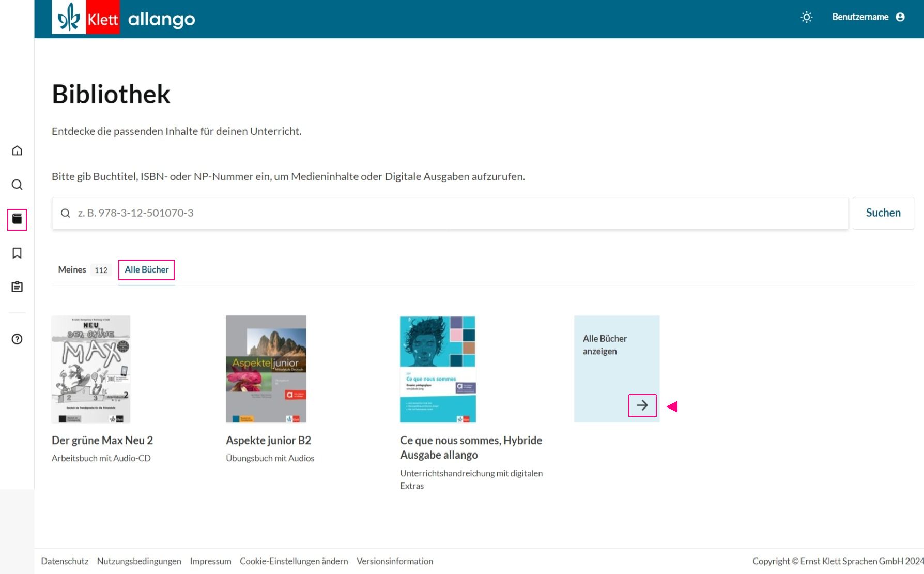
Task: Click the Bibliothek page heading
Action: pyautogui.click(x=111, y=95)
